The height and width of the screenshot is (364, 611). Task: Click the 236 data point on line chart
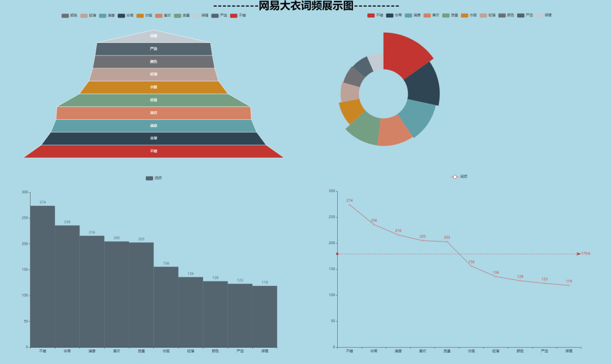[374, 224]
